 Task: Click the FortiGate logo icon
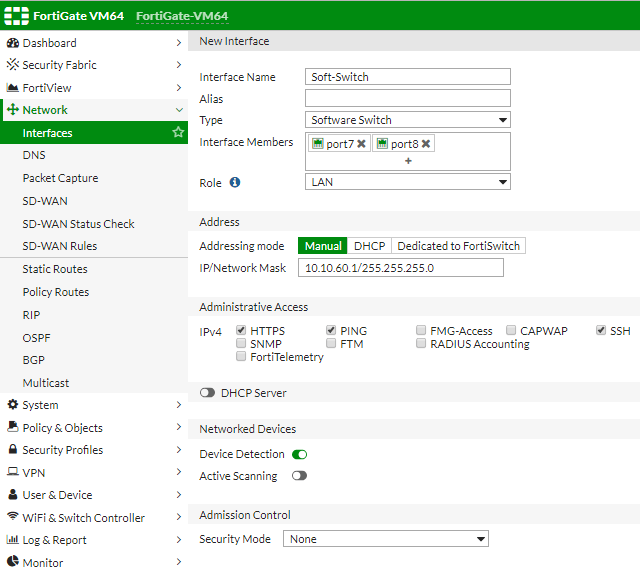16,16
